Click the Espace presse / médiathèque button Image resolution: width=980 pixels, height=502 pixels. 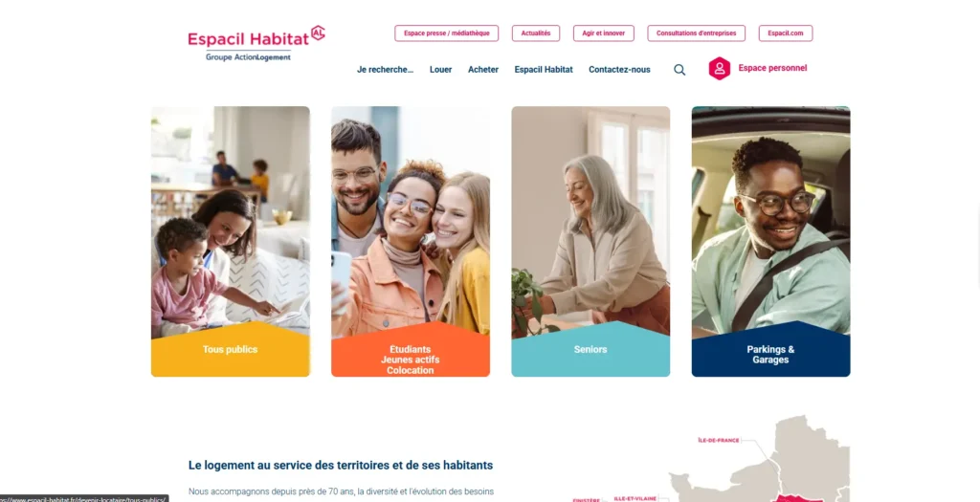click(446, 33)
